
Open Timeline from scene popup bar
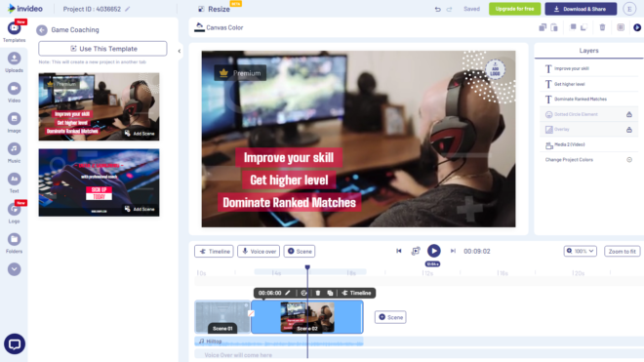[x=356, y=293]
